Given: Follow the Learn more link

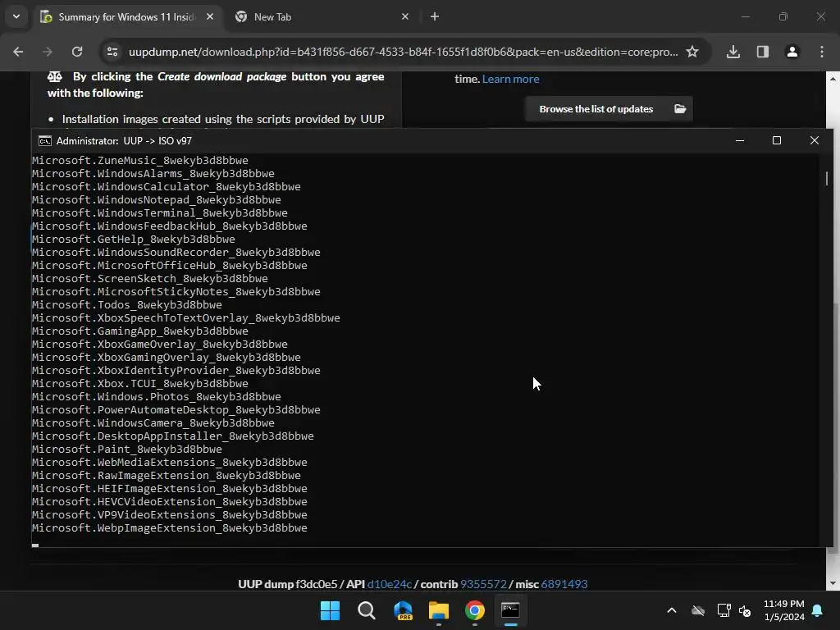Looking at the screenshot, I should (510, 80).
